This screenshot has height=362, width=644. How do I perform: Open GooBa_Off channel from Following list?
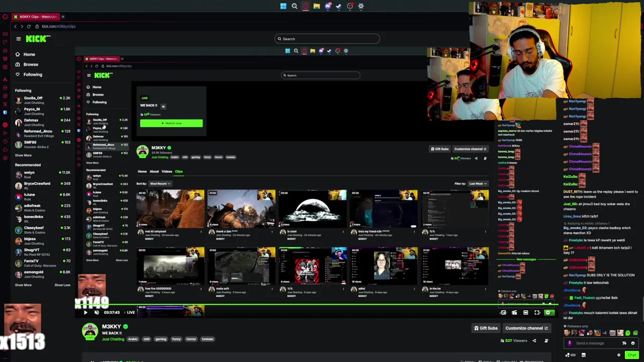pyautogui.click(x=43, y=100)
